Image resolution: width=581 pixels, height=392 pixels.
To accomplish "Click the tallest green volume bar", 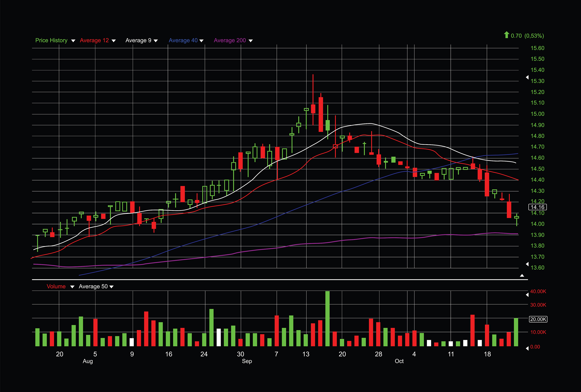I will tap(327, 319).
